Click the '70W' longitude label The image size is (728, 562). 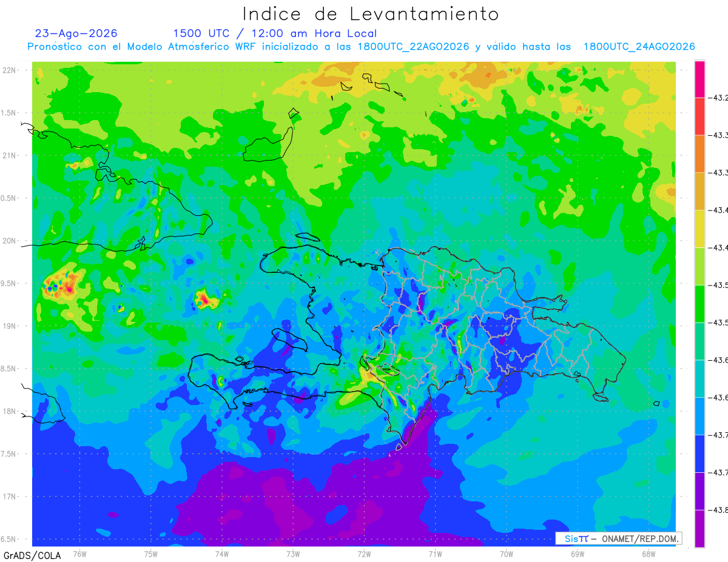pyautogui.click(x=507, y=554)
